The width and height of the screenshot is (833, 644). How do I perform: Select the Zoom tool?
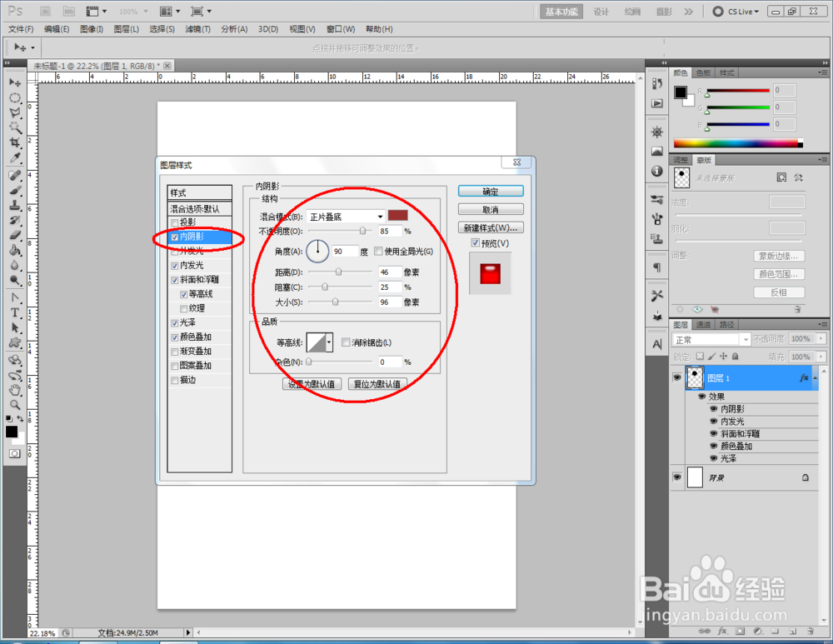click(15, 405)
